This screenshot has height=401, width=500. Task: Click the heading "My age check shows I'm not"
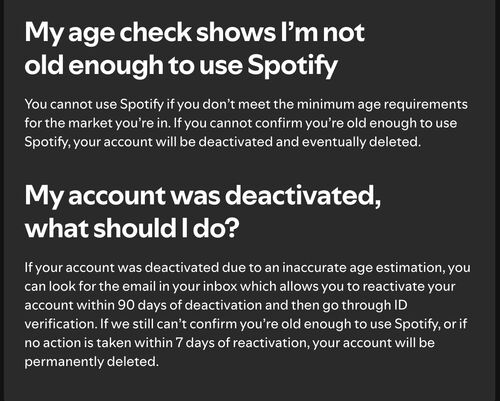(195, 34)
